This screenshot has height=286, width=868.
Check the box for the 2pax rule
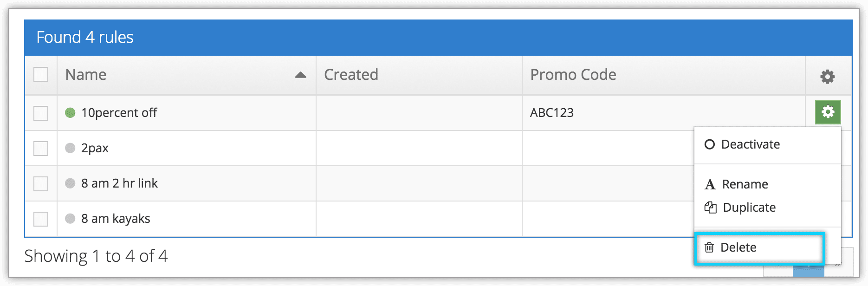point(41,148)
